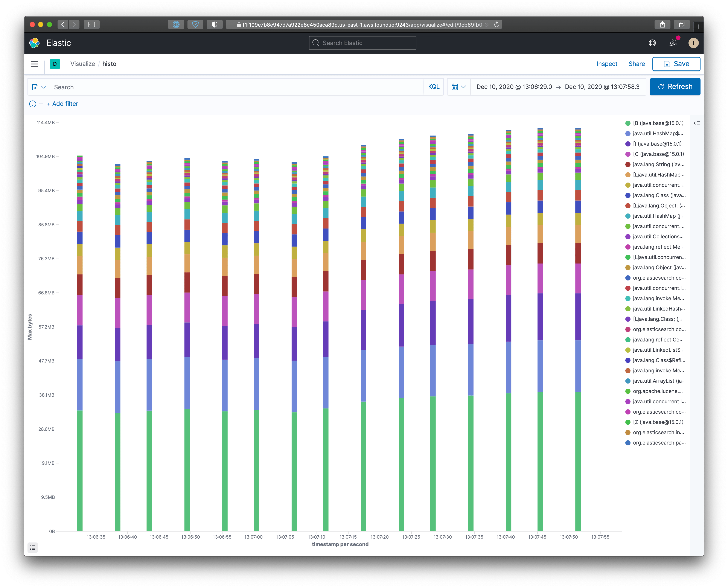Click the java.lang.String legend color dot

coord(628,165)
